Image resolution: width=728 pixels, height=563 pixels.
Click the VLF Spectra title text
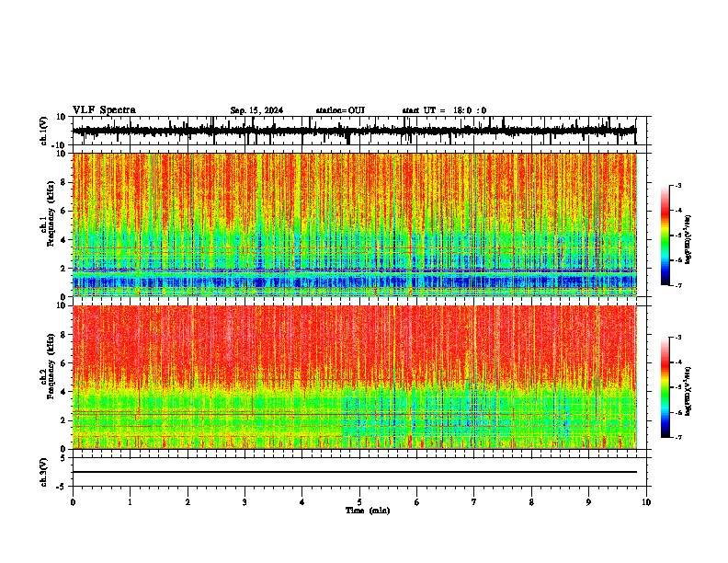coord(104,110)
